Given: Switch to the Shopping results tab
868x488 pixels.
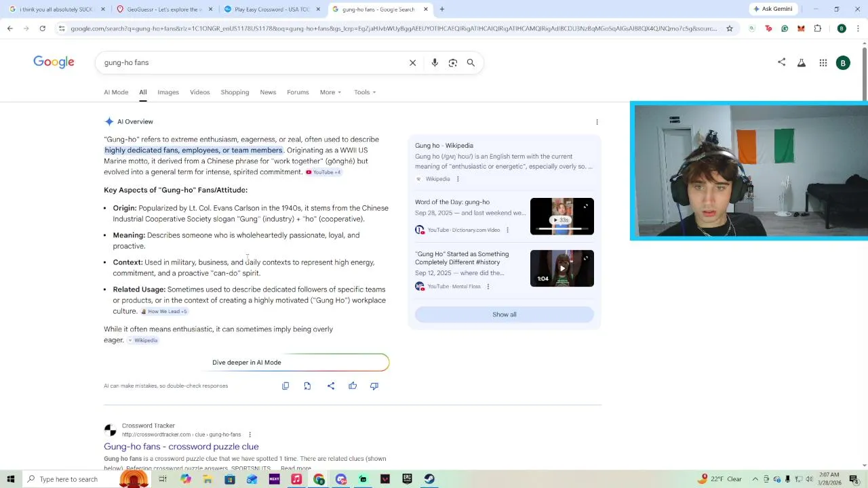Looking at the screenshot, I should pyautogui.click(x=235, y=92).
